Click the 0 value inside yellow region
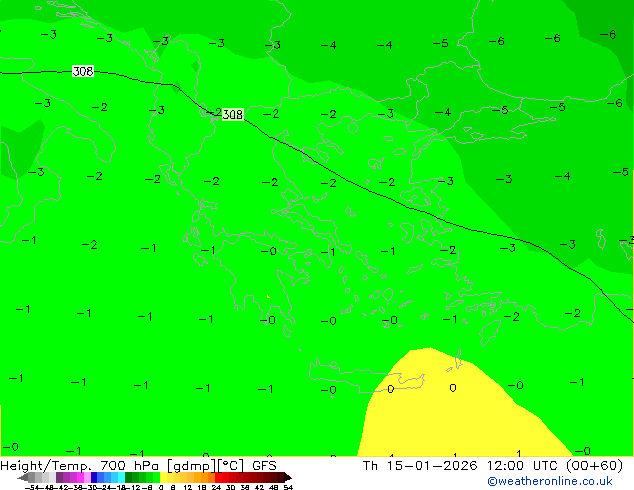The image size is (634, 490). [x=453, y=388]
